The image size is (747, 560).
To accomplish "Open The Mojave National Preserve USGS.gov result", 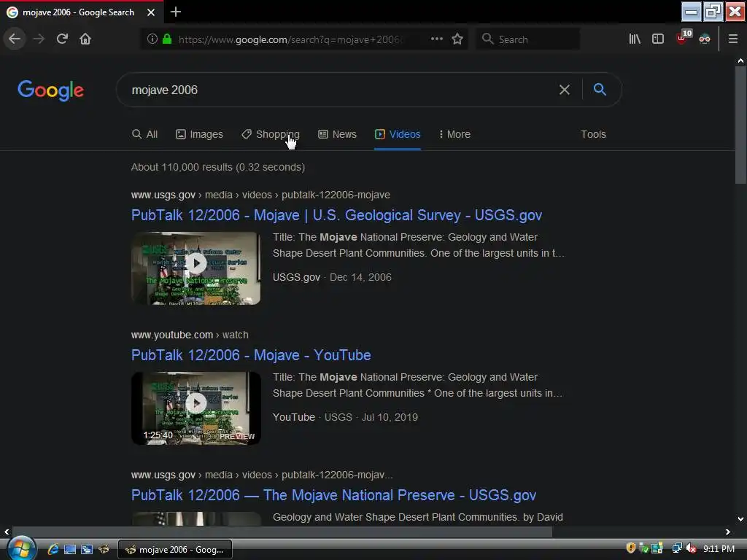I will 333,495.
